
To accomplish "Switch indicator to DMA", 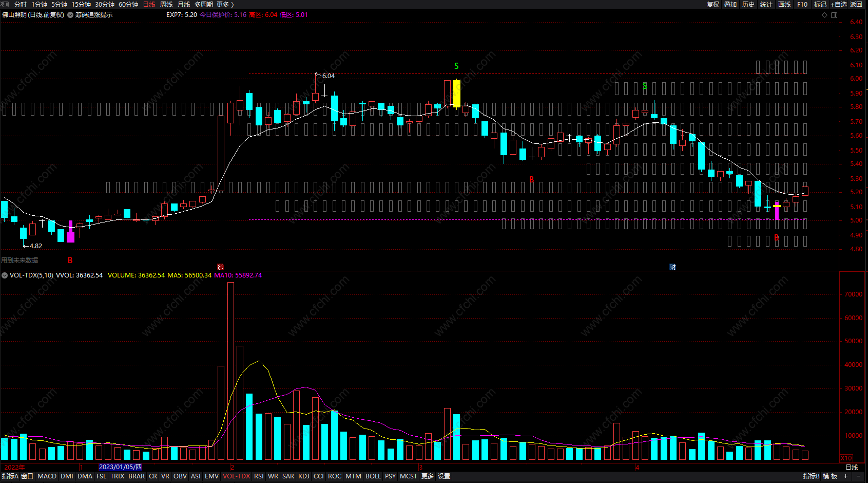I will click(85, 476).
